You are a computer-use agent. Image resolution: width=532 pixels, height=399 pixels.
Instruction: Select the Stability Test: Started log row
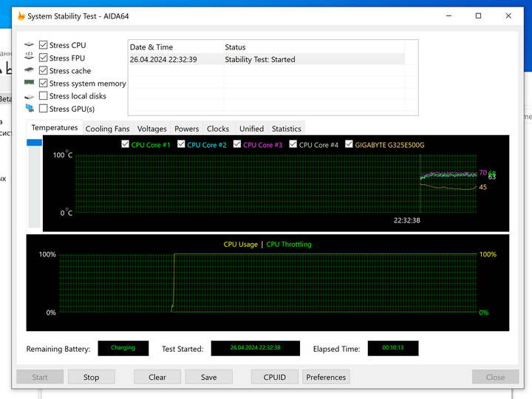click(266, 59)
